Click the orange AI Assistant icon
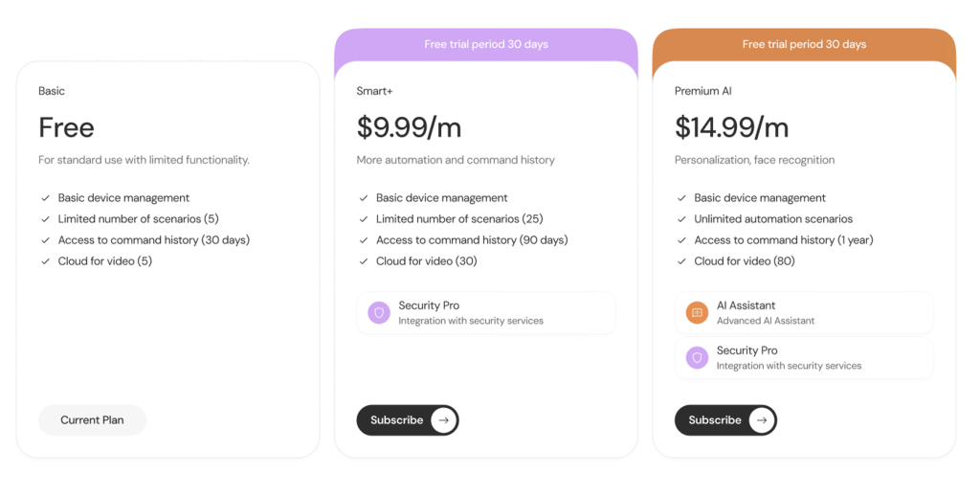 coord(697,313)
